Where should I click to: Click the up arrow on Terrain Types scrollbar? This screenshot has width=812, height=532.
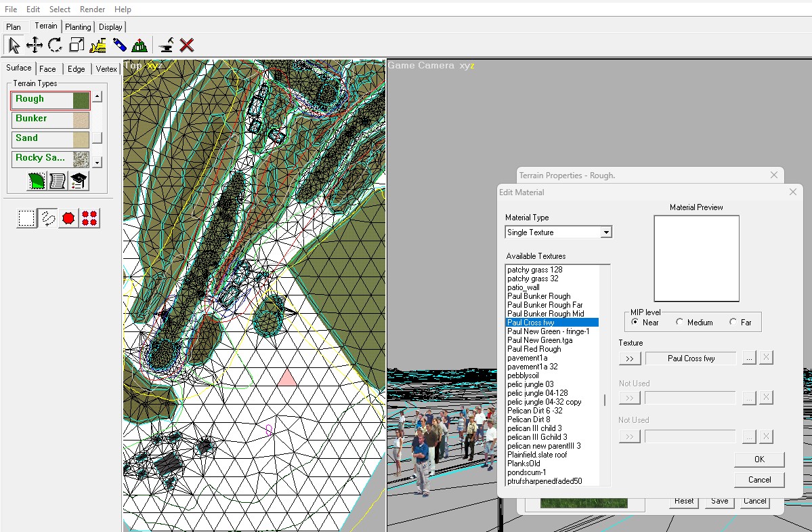[x=97, y=95]
